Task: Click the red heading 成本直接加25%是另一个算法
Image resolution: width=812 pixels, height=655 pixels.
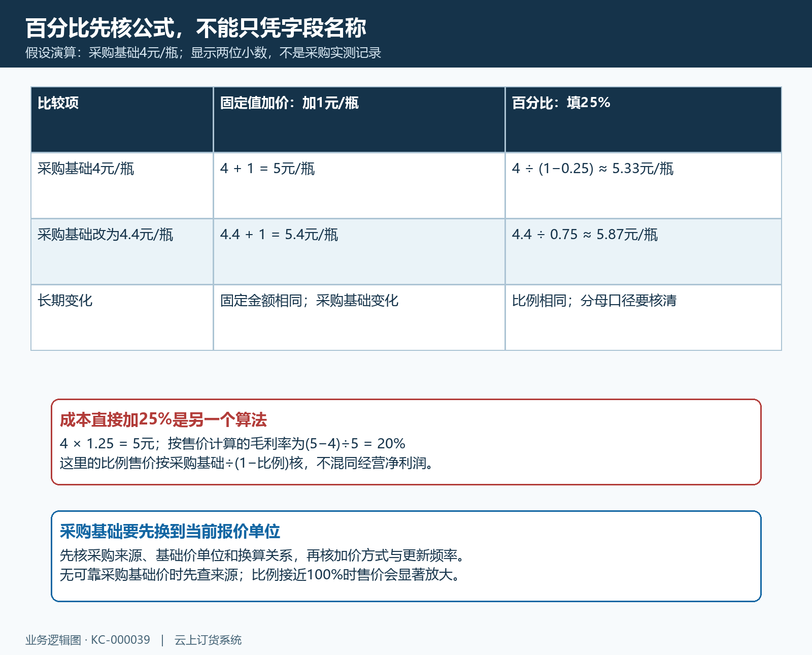Action: tap(163, 420)
